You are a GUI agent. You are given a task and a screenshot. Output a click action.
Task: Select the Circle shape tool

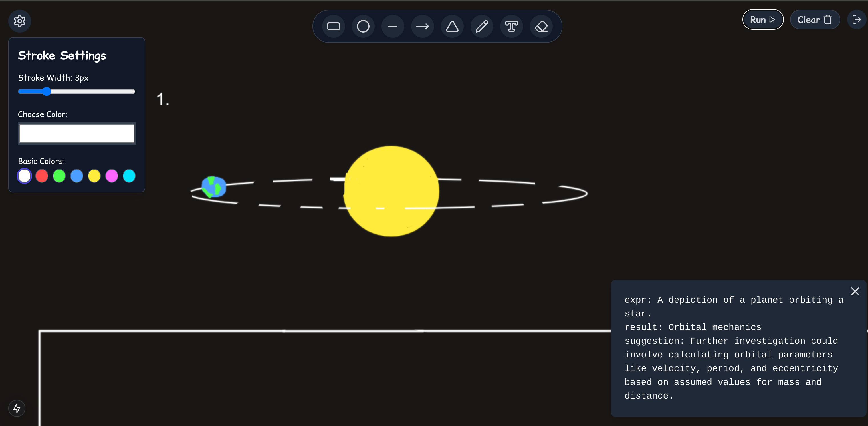click(363, 26)
